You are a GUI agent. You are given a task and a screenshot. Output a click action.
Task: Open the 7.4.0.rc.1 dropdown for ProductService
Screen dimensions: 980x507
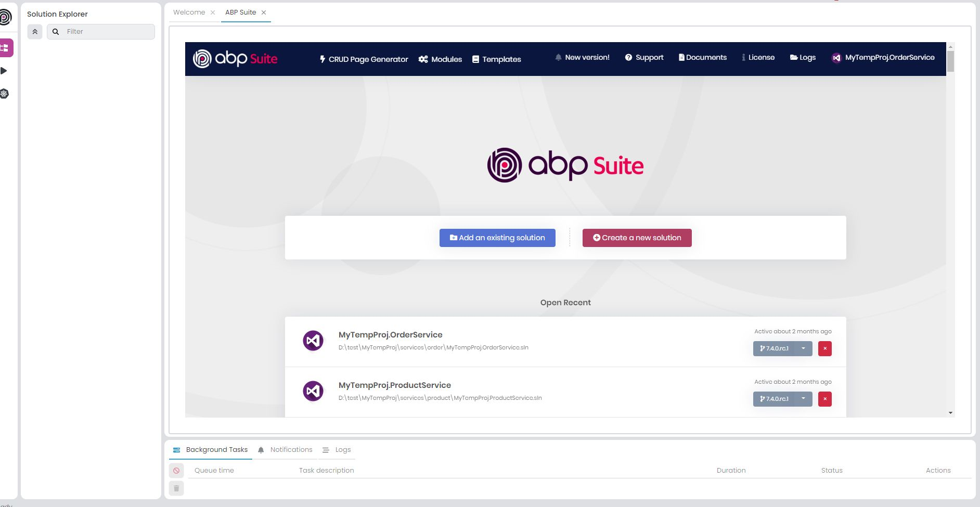tap(804, 399)
